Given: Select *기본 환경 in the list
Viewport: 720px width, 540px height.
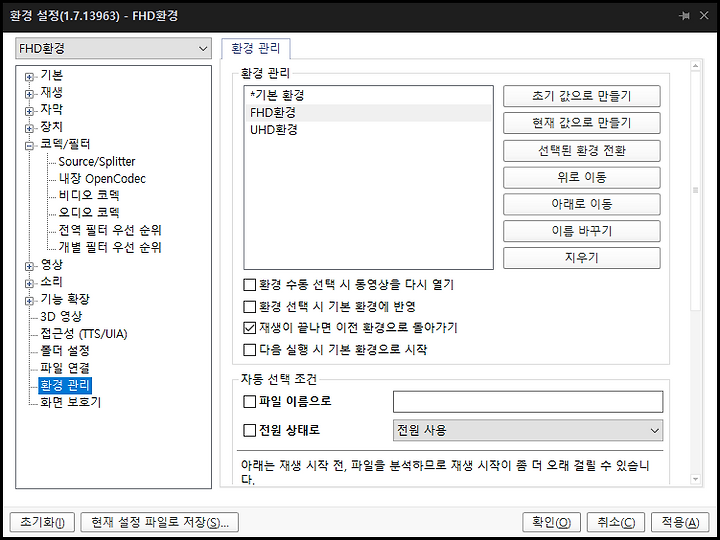Looking at the screenshot, I should tap(368, 96).
